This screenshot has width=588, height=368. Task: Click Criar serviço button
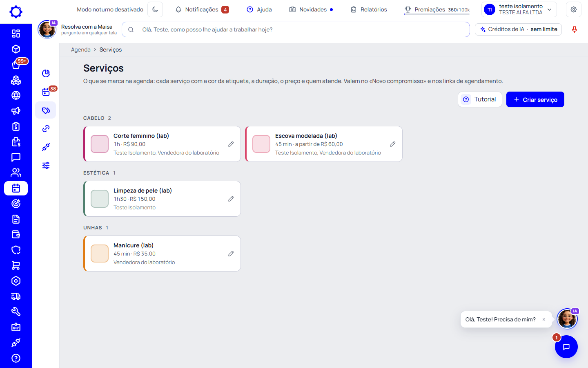click(x=535, y=99)
